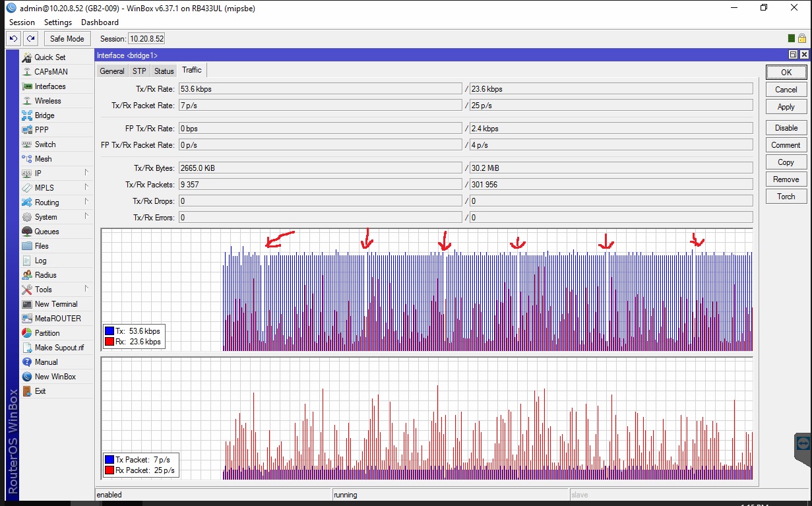812x506 pixels.
Task: Add a Comment to the interface
Action: [x=786, y=145]
